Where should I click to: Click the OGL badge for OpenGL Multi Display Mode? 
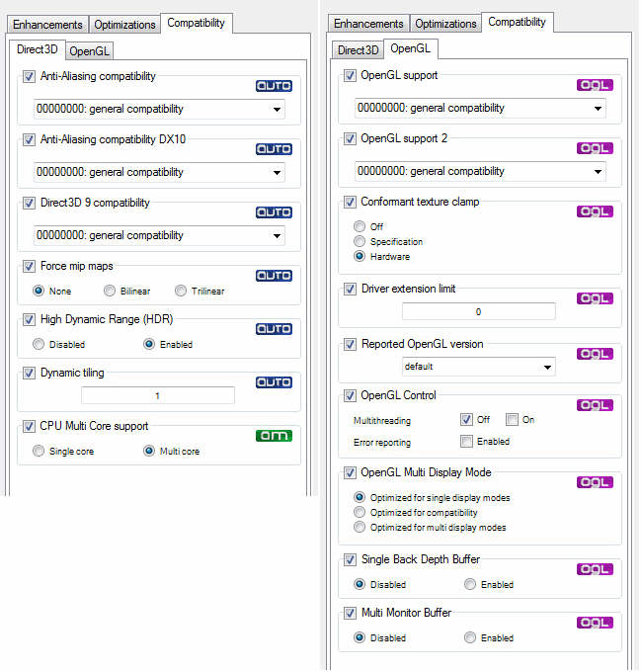pos(595,482)
